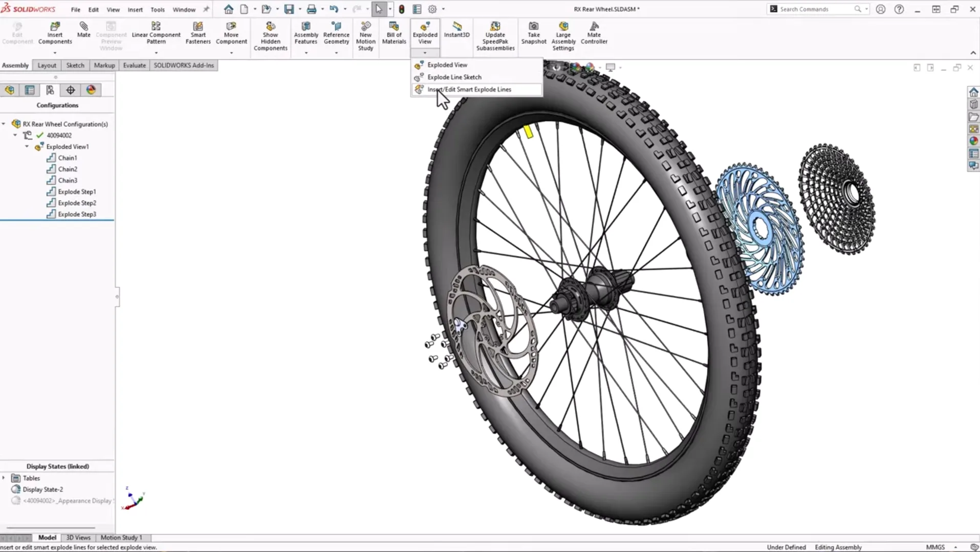
Task: Switch to the Evaluate tab
Action: [x=134, y=65]
